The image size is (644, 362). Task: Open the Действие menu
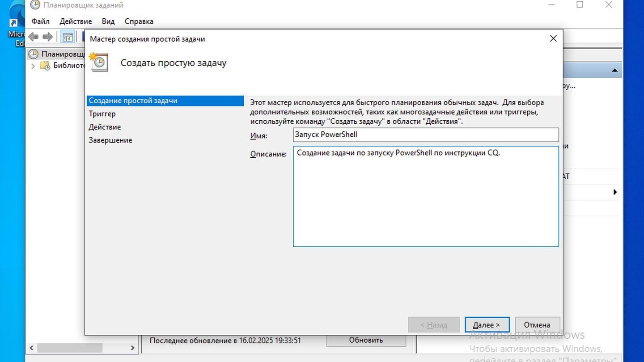pos(76,21)
